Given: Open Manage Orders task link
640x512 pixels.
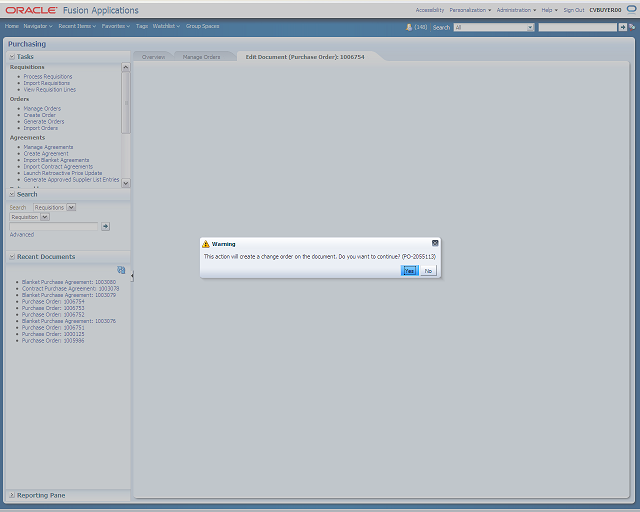Looking at the screenshot, I should [x=42, y=109].
